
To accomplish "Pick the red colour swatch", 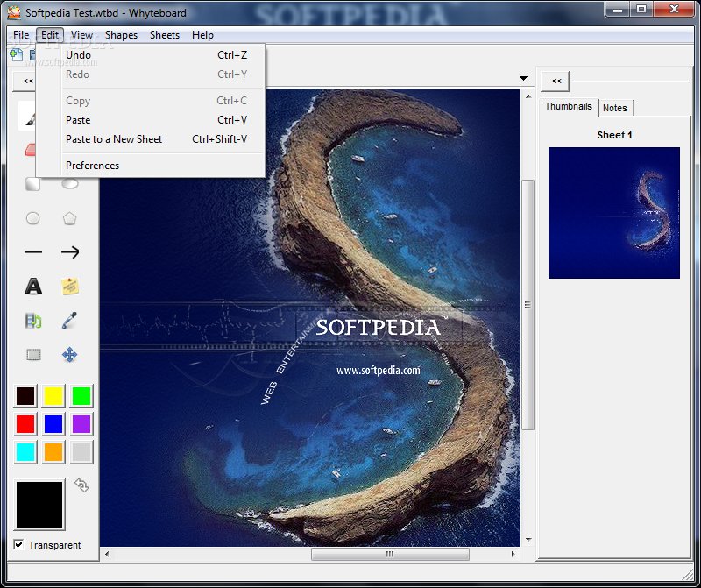I will tap(25, 424).
